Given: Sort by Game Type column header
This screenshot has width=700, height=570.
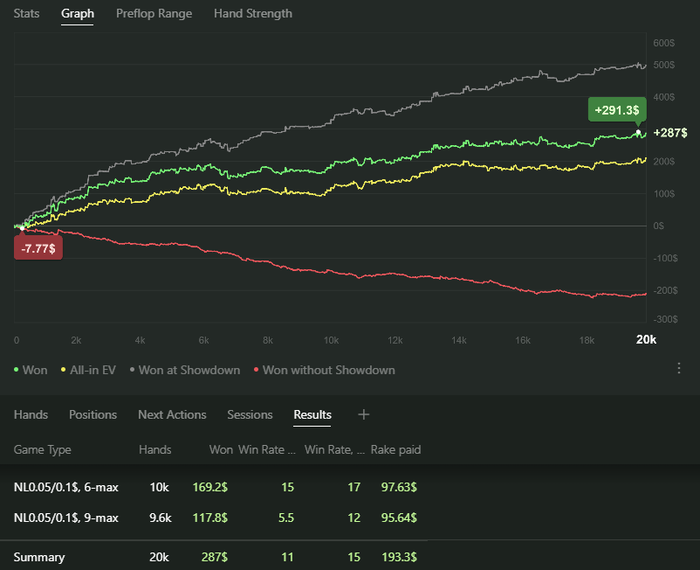Looking at the screenshot, I should coord(42,449).
